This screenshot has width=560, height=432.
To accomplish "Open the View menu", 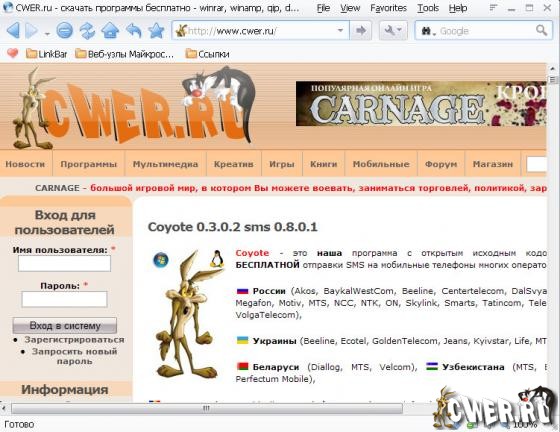I will point(350,8).
